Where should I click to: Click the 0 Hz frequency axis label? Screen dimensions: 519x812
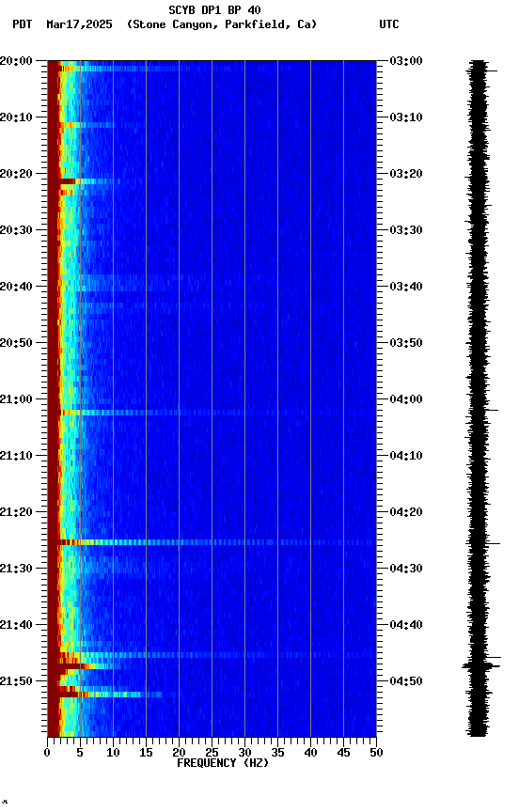(x=48, y=753)
